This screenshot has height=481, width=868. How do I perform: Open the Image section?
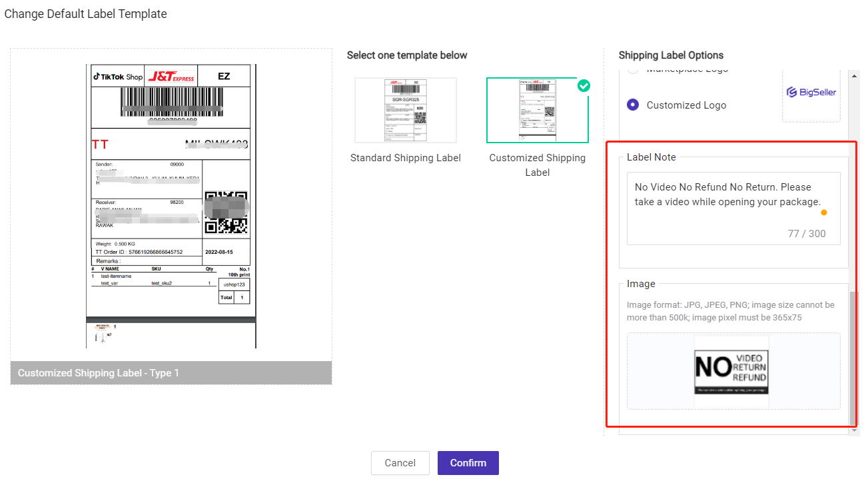pos(640,283)
